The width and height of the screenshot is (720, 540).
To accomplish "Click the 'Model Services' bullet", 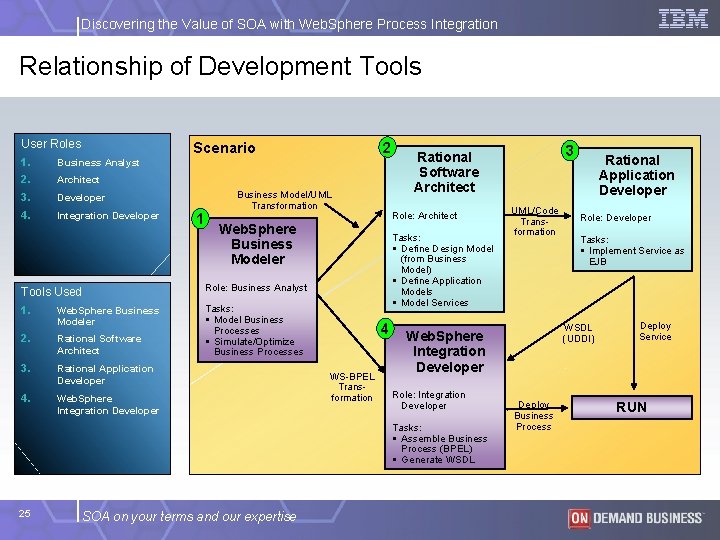I will click(x=431, y=303).
